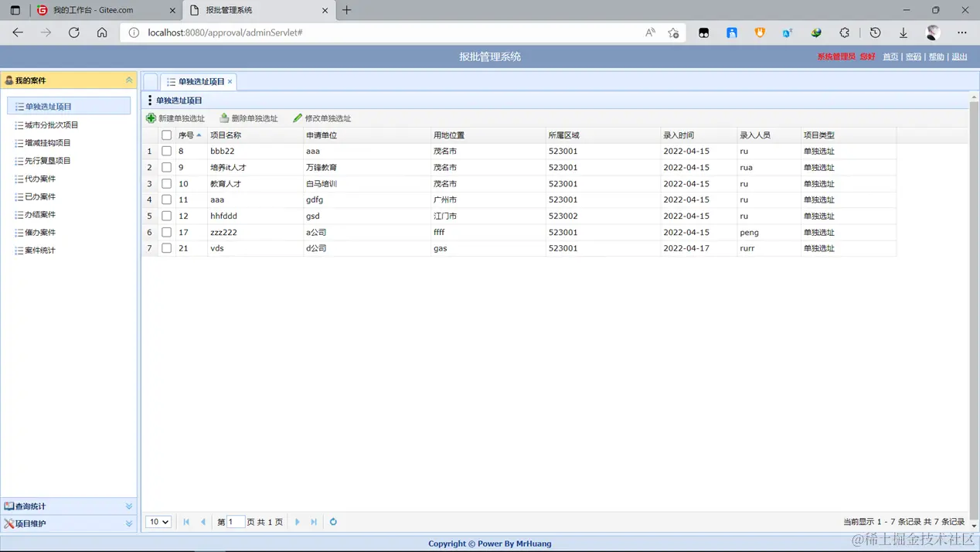
Task: Go to first page pagination icon
Action: tap(186, 522)
